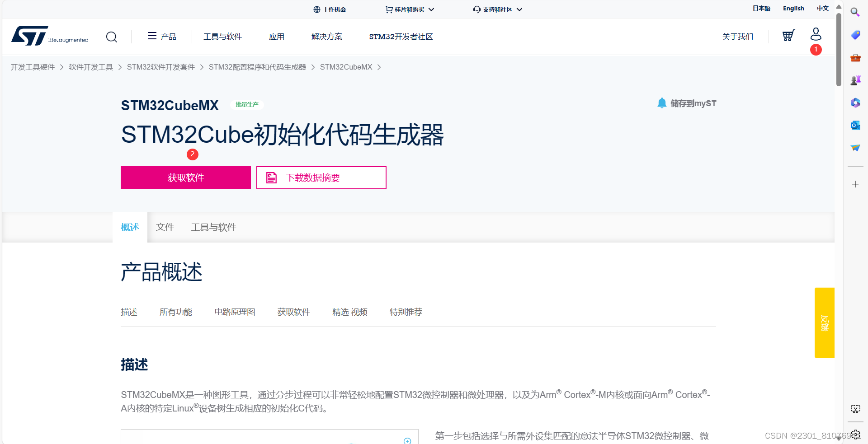Open the toolbox sidebar icon
This screenshot has height=444, width=868.
coord(855,57)
